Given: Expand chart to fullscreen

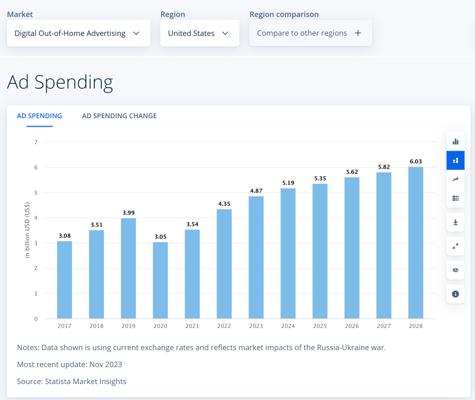Looking at the screenshot, I should point(455,246).
